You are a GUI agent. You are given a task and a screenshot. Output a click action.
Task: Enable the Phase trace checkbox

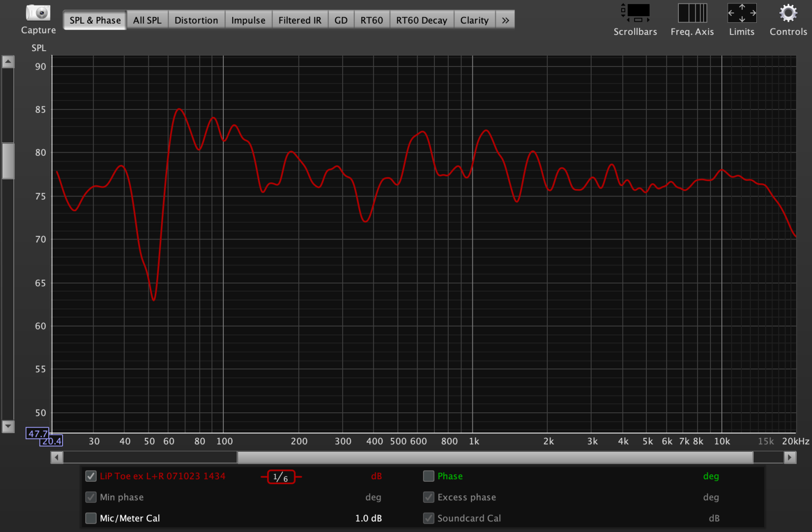click(428, 476)
